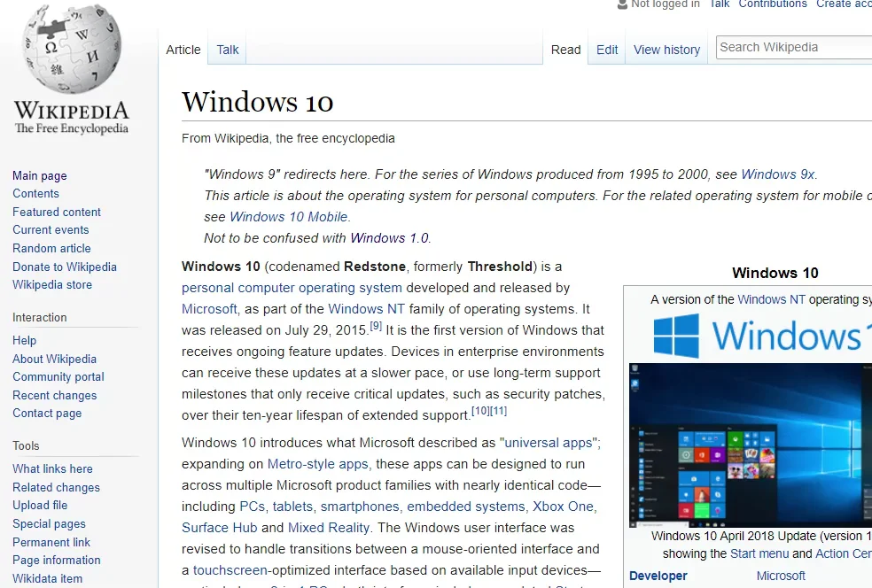Image resolution: width=872 pixels, height=588 pixels.
Task: Follow the Windows 9x hatnote link
Action: [778, 174]
